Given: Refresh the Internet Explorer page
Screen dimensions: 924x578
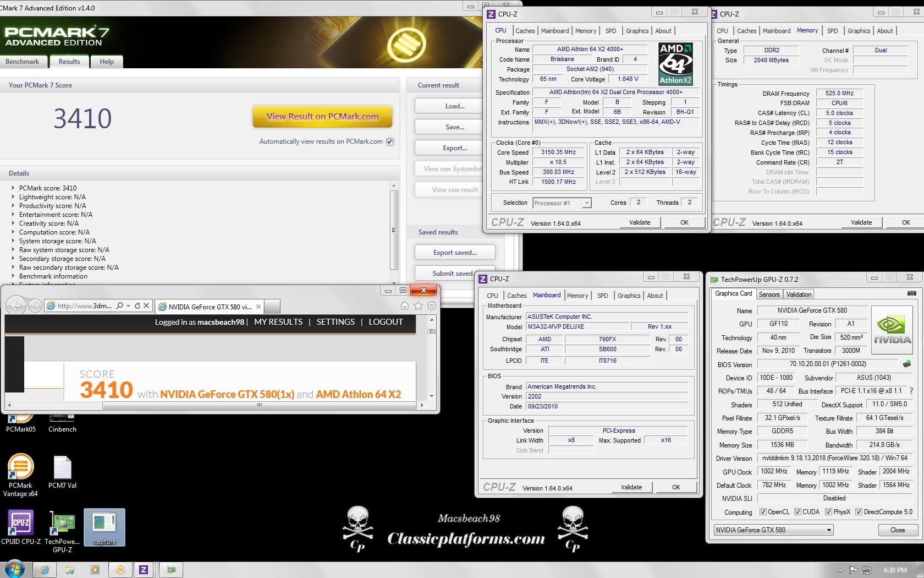Looking at the screenshot, I should tap(137, 306).
